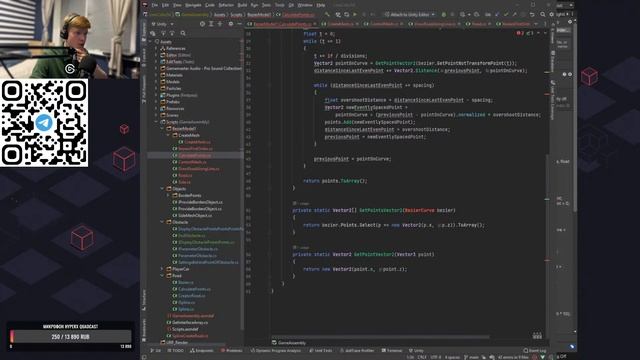Screen dimensions: 640x360
Task: Click the editor horizontal scrollbar
Action: click(380, 337)
